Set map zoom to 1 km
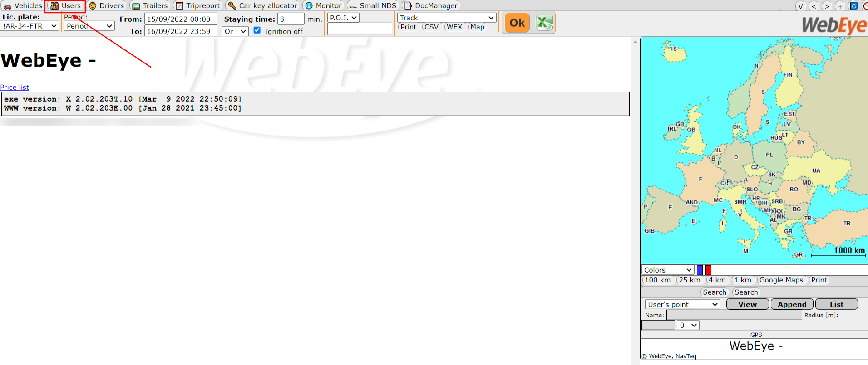Image resolution: width=868 pixels, height=365 pixels. pos(743,280)
